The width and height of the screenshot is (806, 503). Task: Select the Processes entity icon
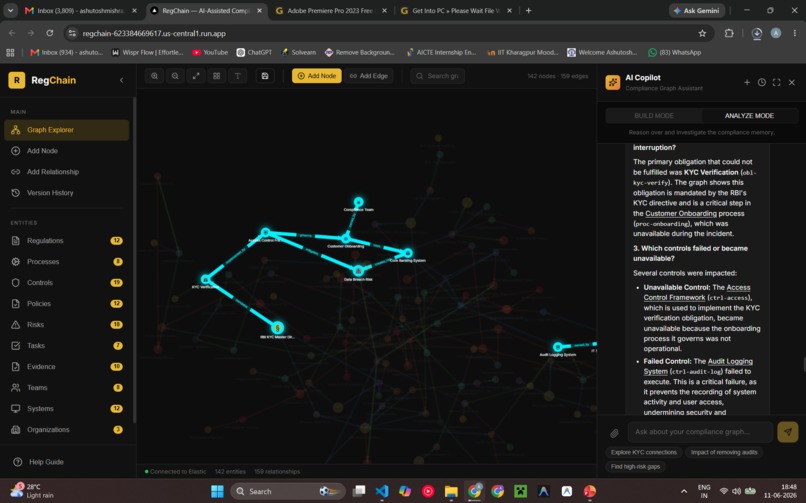pos(16,262)
